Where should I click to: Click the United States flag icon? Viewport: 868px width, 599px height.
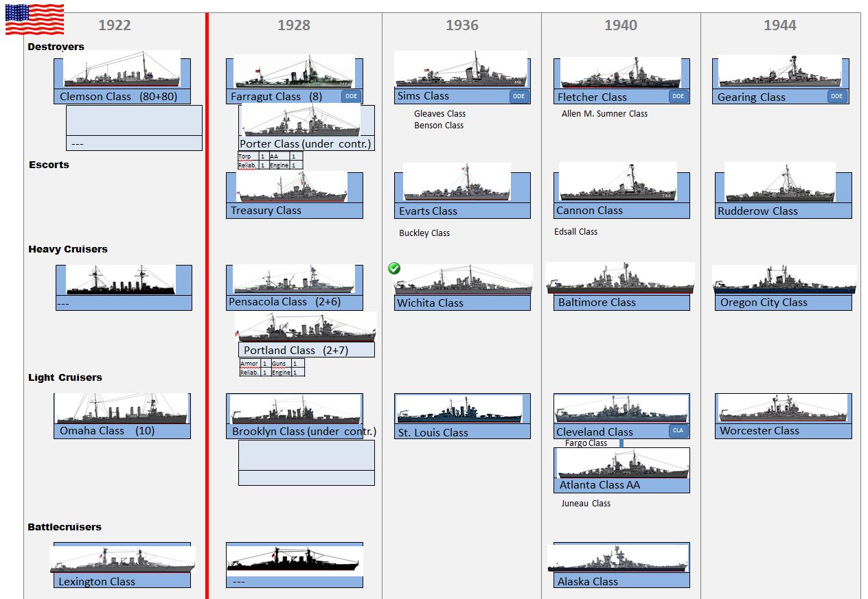34,19
